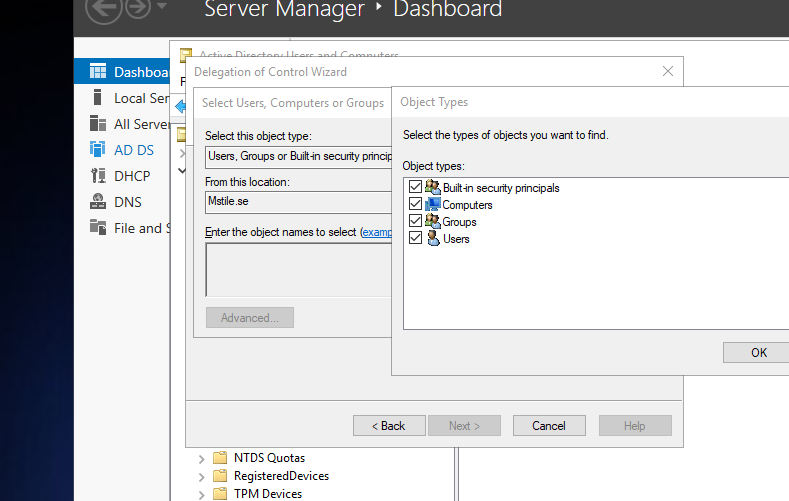Image resolution: width=789 pixels, height=501 pixels.
Task: Go Back in the wizard
Action: (x=389, y=426)
